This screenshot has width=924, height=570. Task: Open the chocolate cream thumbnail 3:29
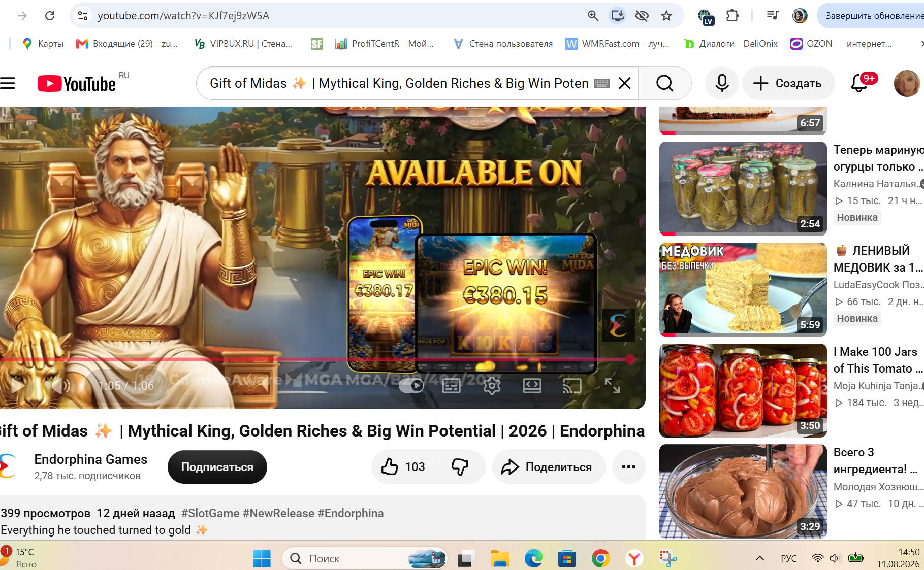pyautogui.click(x=743, y=491)
